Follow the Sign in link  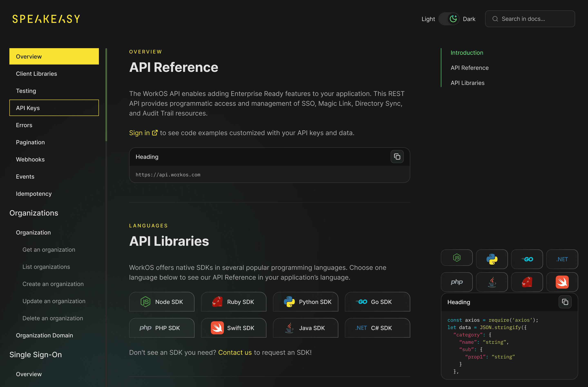coord(139,133)
